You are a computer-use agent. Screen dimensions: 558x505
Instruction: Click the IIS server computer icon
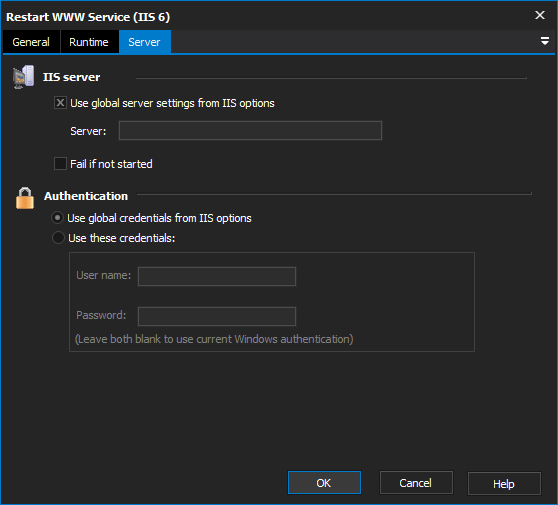click(x=23, y=77)
